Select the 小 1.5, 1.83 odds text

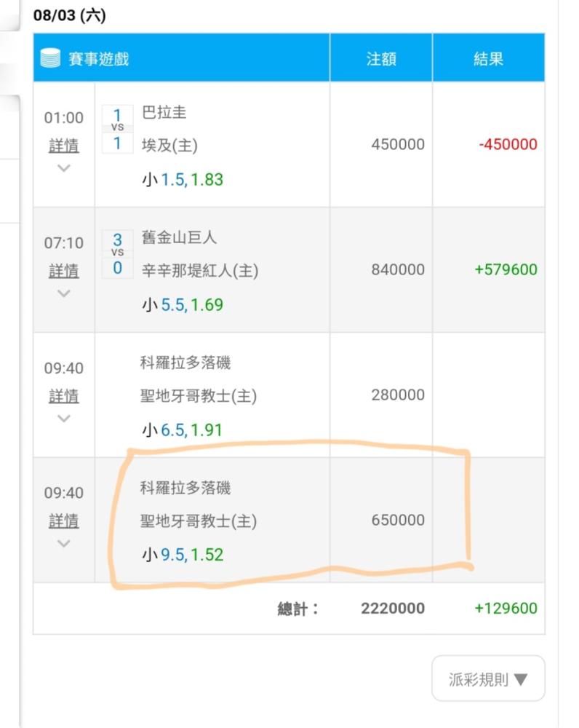tap(183, 179)
